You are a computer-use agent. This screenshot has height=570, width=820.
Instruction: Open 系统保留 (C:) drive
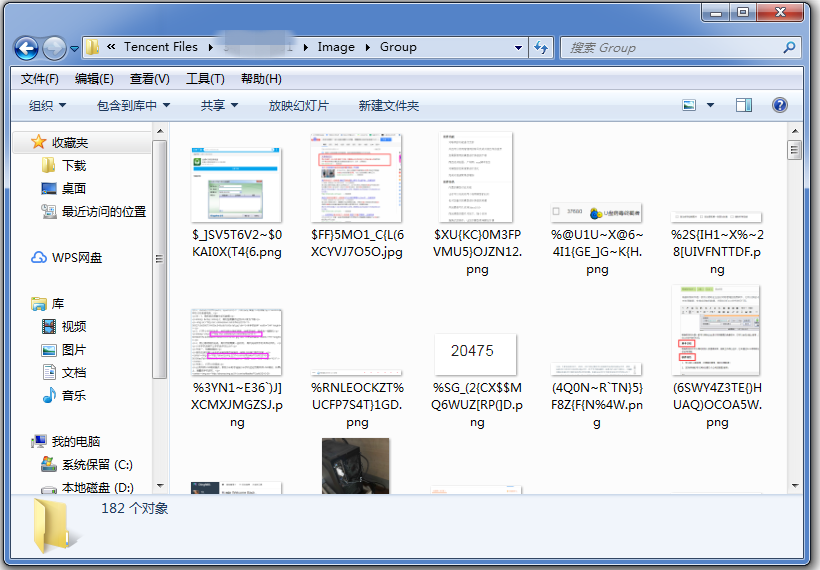tap(97, 465)
